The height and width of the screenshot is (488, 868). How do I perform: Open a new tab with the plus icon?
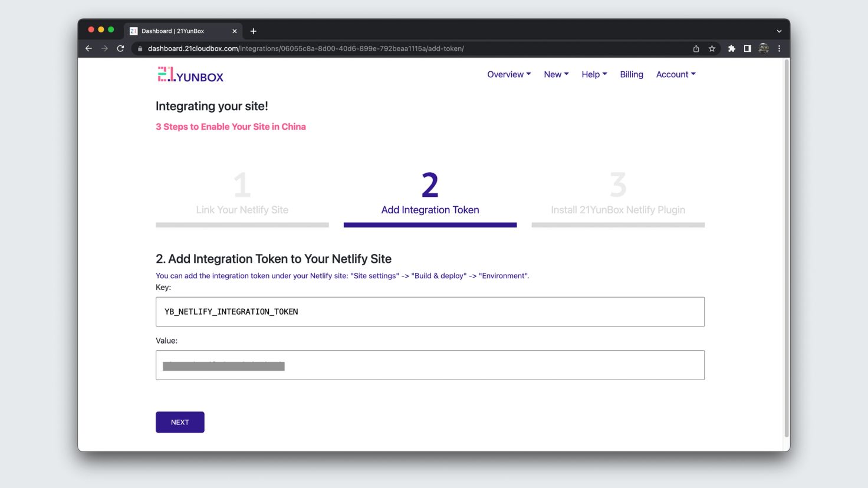pos(254,31)
